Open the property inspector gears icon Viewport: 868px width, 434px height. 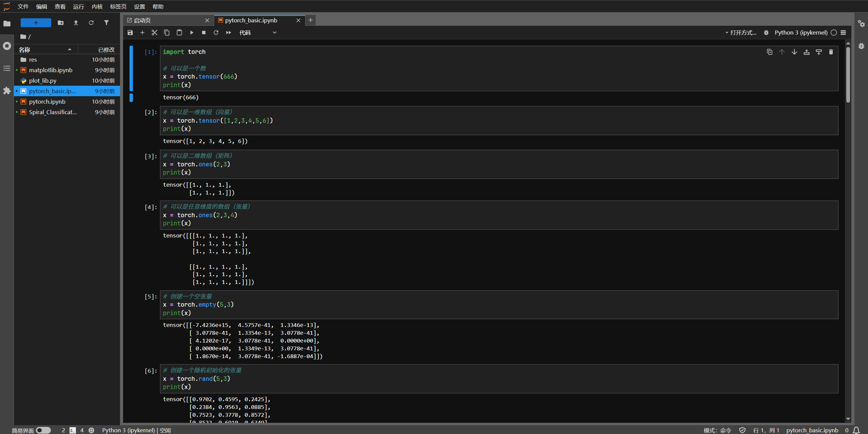[861, 23]
